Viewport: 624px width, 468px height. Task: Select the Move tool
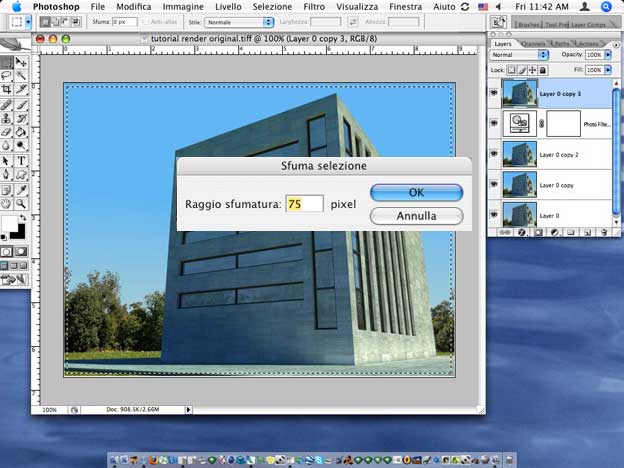click(x=21, y=62)
